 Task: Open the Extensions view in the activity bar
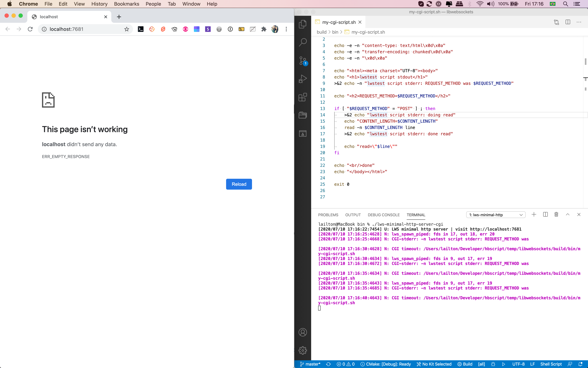point(303,97)
